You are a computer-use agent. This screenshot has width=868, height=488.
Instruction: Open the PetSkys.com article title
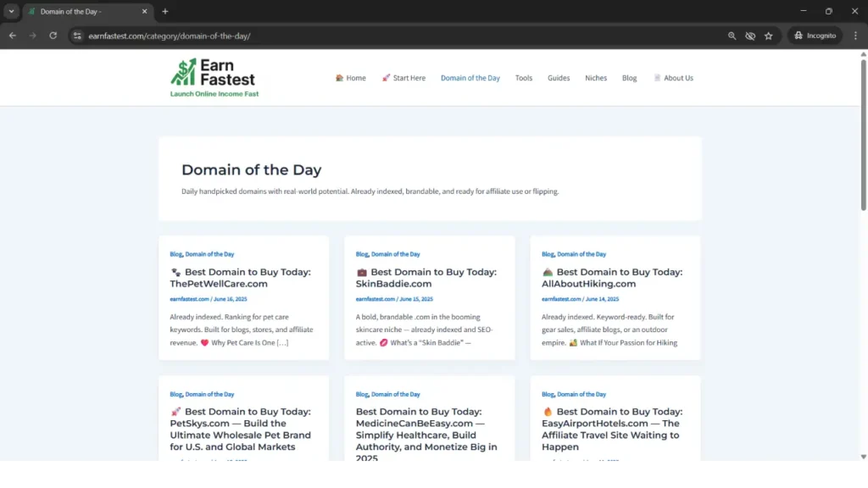(240, 430)
